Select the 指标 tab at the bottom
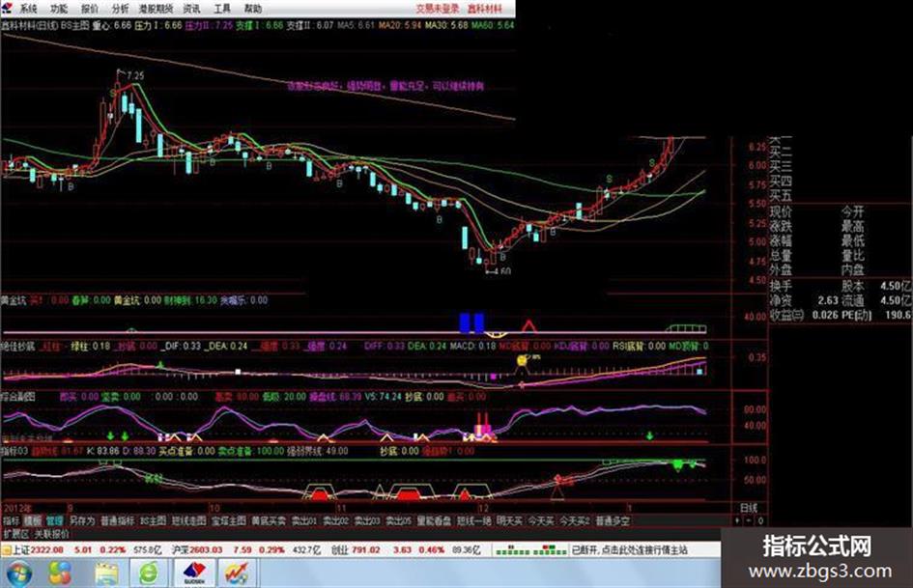The width and height of the screenshot is (913, 588). (x=11, y=520)
